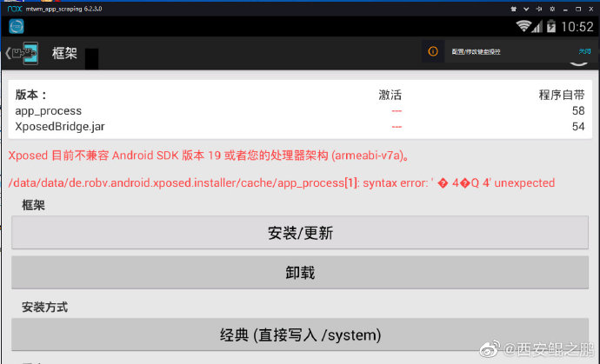This screenshot has height=364, width=600.
Task: Click the Nox logo in title bar
Action: pyautogui.click(x=15, y=9)
